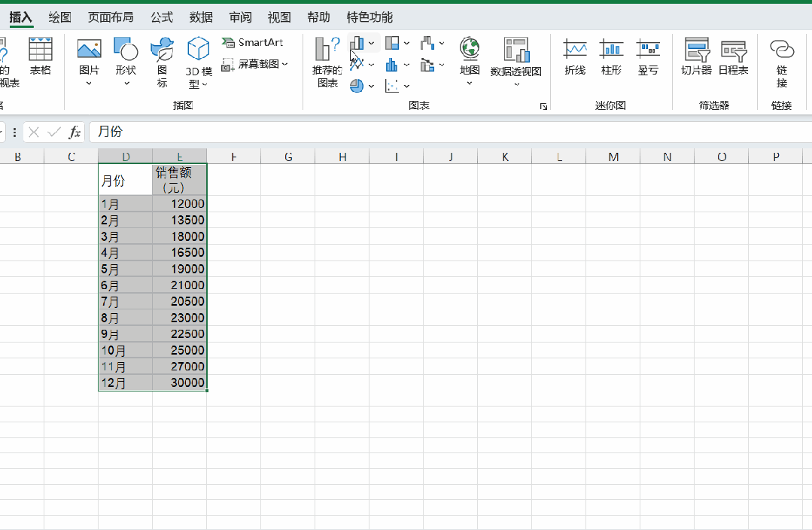Open 屏幕截图 screenshot tool
The width and height of the screenshot is (812, 530).
pyautogui.click(x=255, y=64)
